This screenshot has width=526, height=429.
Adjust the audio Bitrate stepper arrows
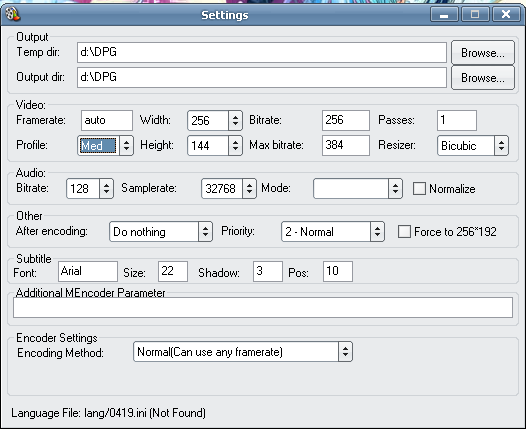pyautogui.click(x=106, y=189)
